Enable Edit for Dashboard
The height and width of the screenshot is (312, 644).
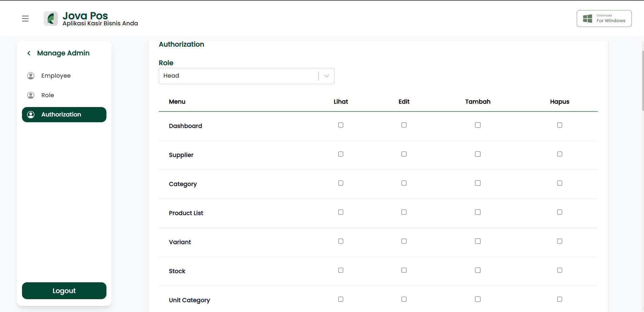click(404, 125)
